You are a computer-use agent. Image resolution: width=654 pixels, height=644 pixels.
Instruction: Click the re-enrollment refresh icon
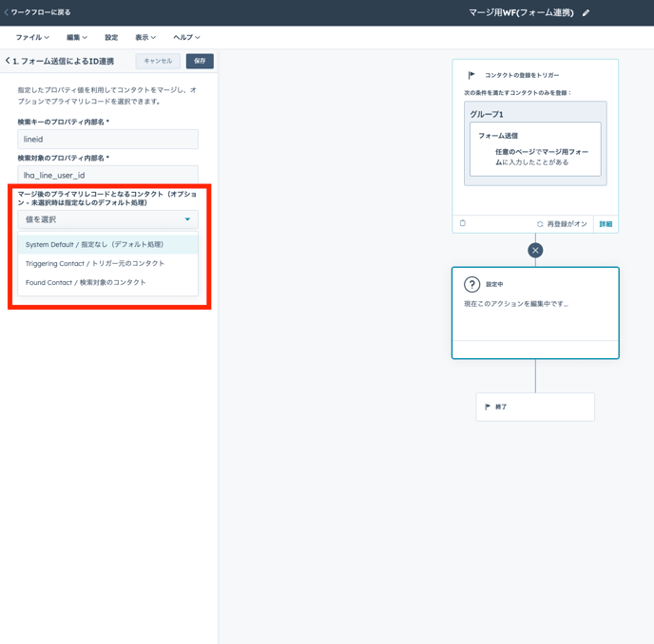click(x=540, y=224)
